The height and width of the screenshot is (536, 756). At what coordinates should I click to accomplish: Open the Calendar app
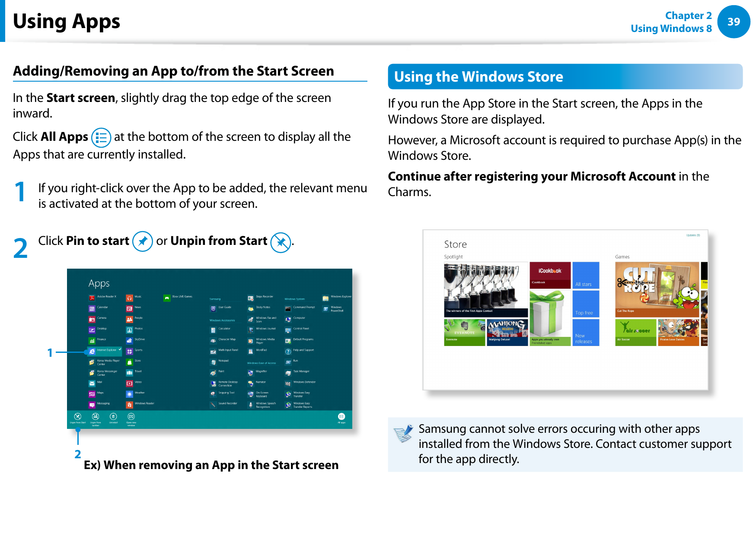click(99, 308)
